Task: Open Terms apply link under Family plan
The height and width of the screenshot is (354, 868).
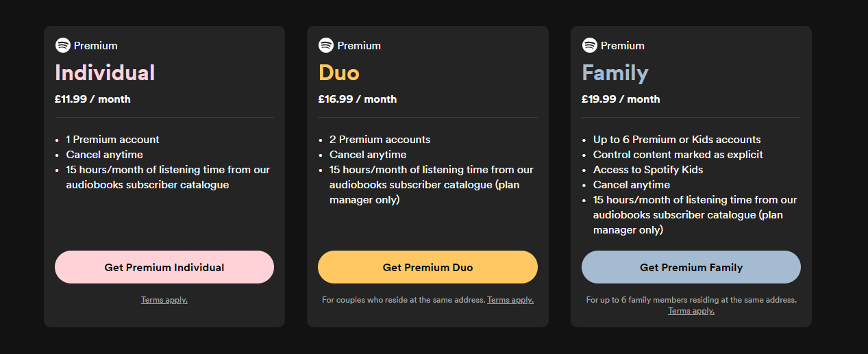Action: (x=691, y=311)
